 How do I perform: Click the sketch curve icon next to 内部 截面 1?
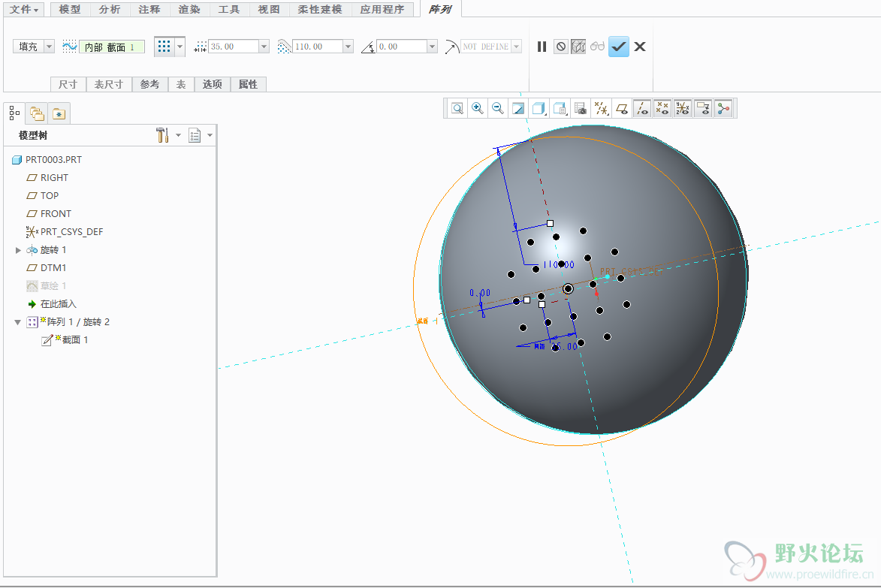pyautogui.click(x=70, y=47)
